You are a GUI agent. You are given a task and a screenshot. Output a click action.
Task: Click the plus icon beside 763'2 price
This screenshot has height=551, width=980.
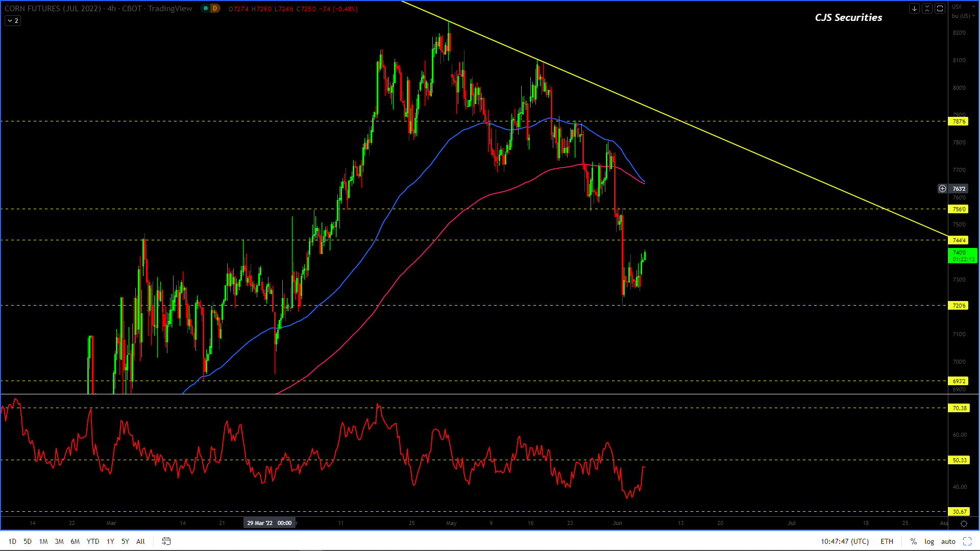[x=942, y=189]
